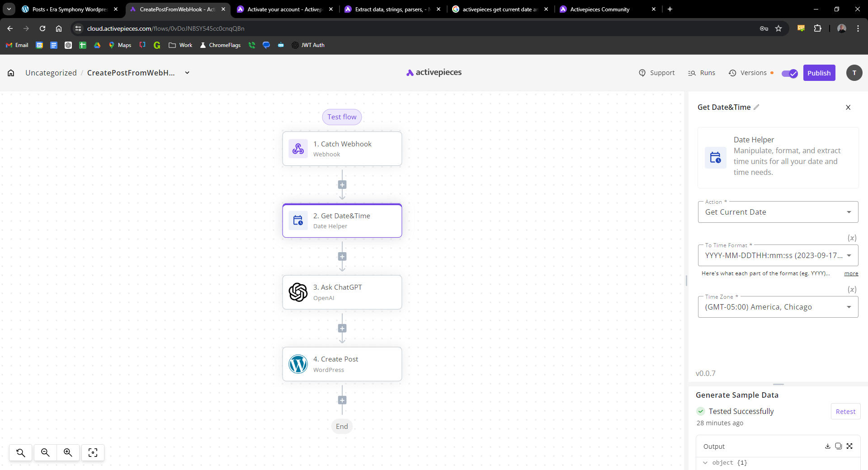Grab the sample data panel resize handle
Image resolution: width=868 pixels, height=470 pixels.
tap(778, 384)
